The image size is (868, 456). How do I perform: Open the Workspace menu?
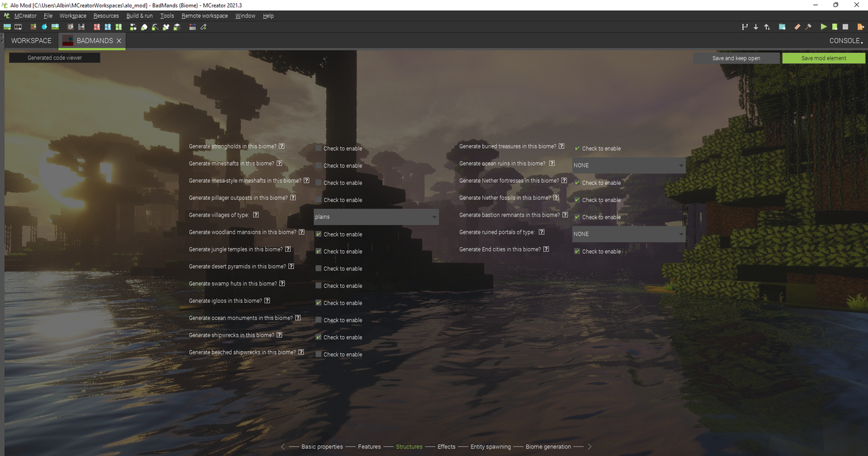coord(73,16)
